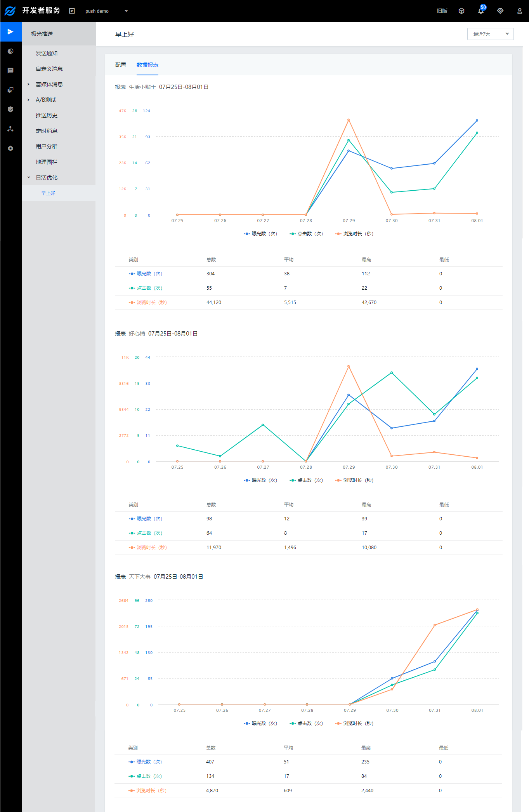Open 自定义消息 in the sidebar

point(49,69)
